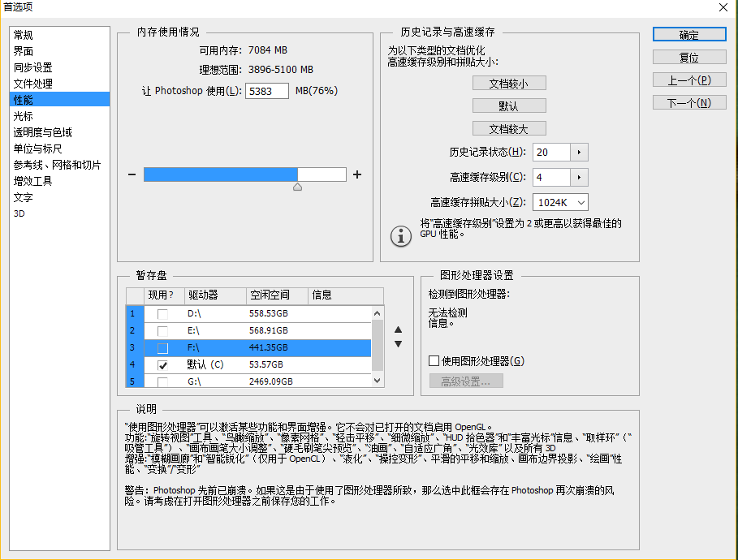The width and height of the screenshot is (738, 560).
Task: Click the Photoshop memory 5383 field
Action: [267, 91]
